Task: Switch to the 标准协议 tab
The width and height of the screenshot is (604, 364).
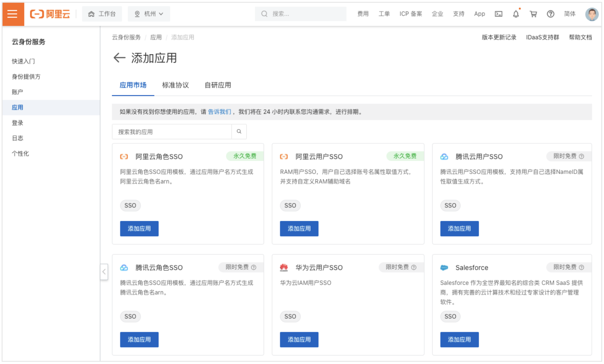Action: point(175,85)
